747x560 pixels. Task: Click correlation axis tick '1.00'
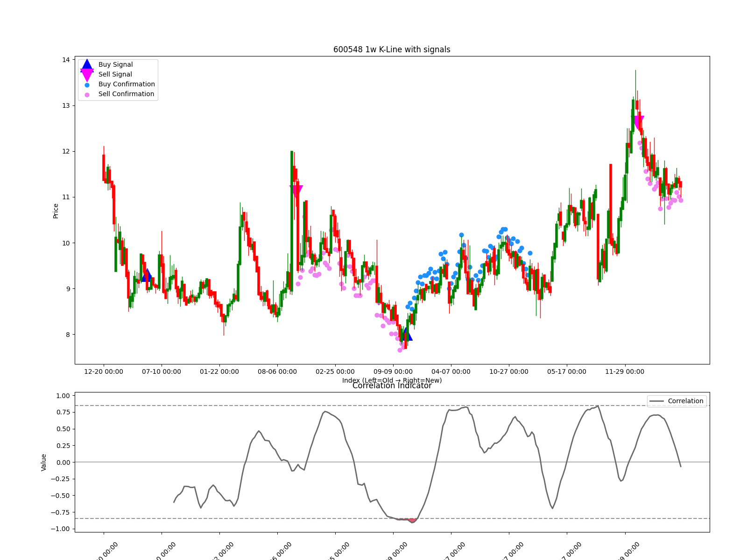click(63, 396)
